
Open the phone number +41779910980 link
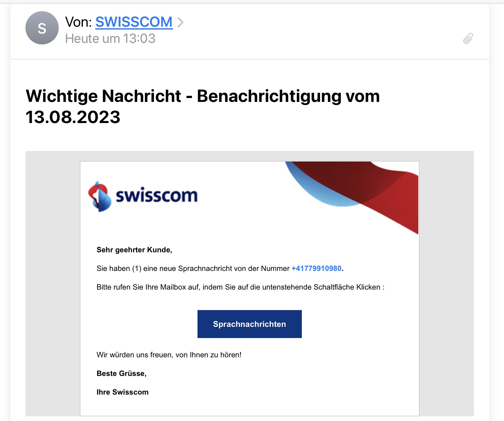tap(316, 268)
